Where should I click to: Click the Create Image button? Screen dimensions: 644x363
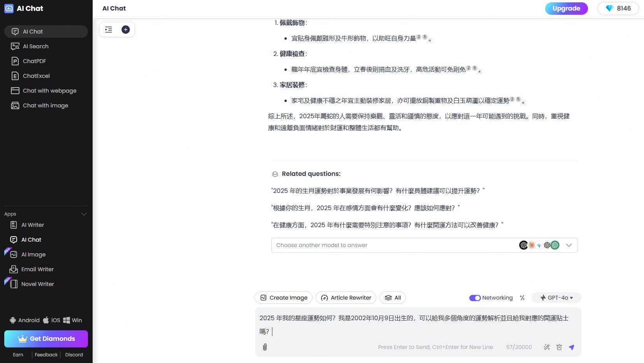pos(283,298)
